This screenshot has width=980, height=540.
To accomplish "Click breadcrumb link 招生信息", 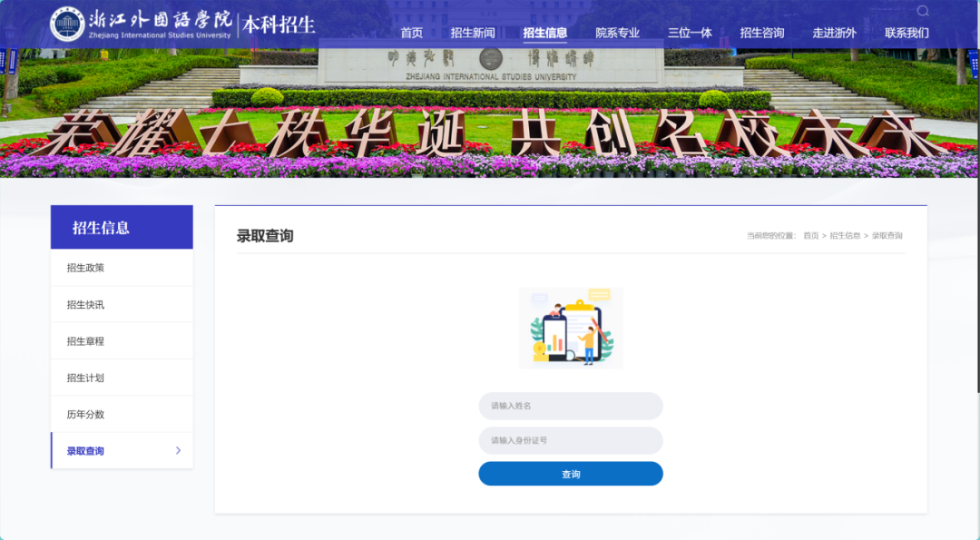I will click(x=845, y=236).
